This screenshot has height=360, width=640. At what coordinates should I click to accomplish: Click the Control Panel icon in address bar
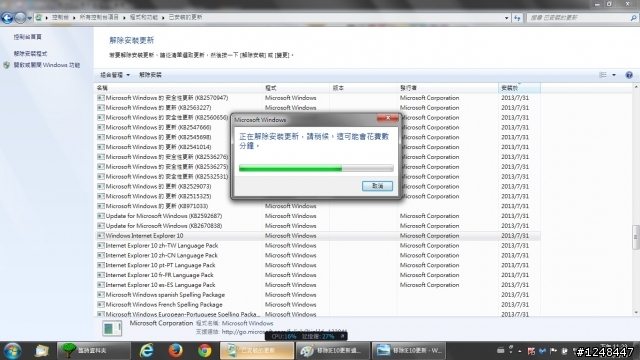(38, 18)
